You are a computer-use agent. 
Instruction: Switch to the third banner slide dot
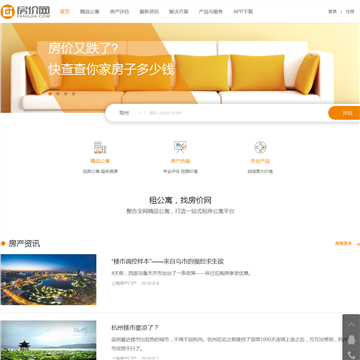click(66, 94)
